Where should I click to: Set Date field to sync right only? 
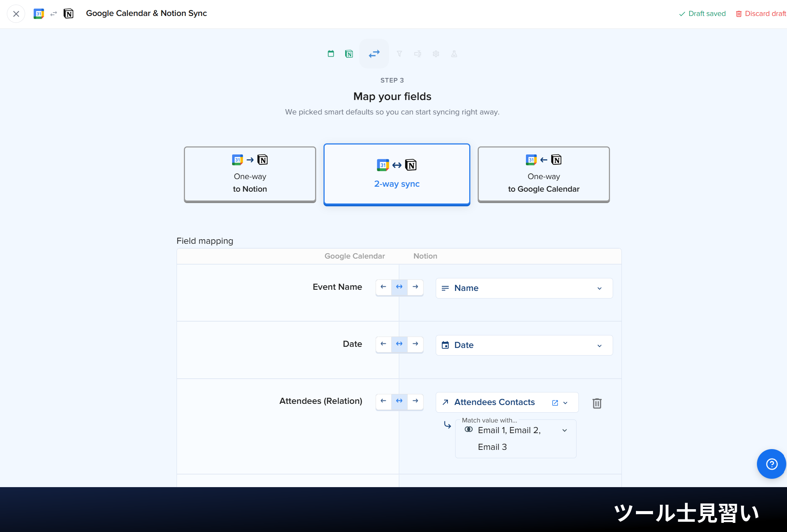(415, 344)
